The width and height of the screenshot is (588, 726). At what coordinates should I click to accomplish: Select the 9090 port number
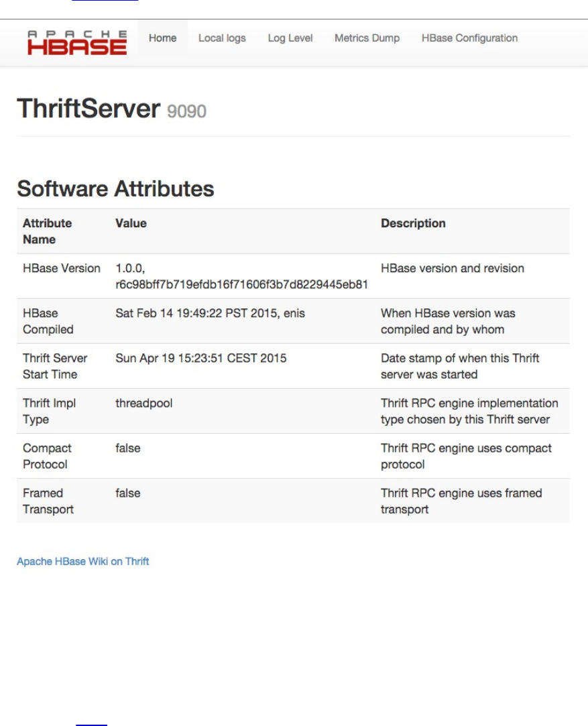(x=186, y=111)
